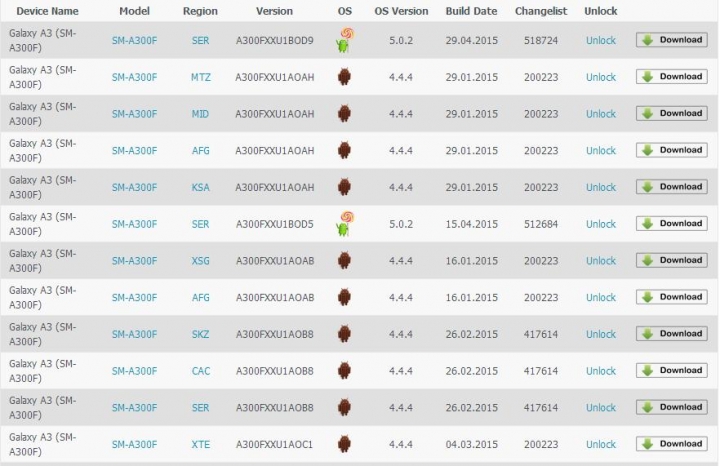Click the KitKat OS icon in XTE row
Screen dimensions: 720x466
click(344, 444)
